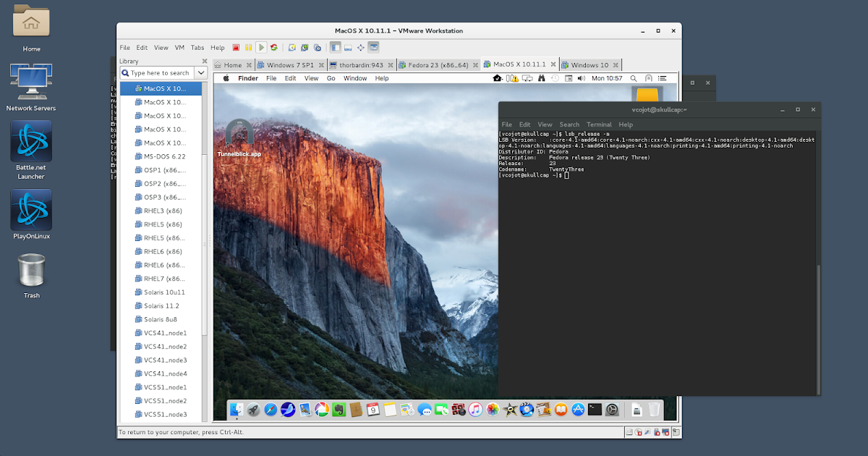The height and width of the screenshot is (456, 868).
Task: Toggle the thumbnail bar in VMware toolbar
Action: (x=349, y=47)
